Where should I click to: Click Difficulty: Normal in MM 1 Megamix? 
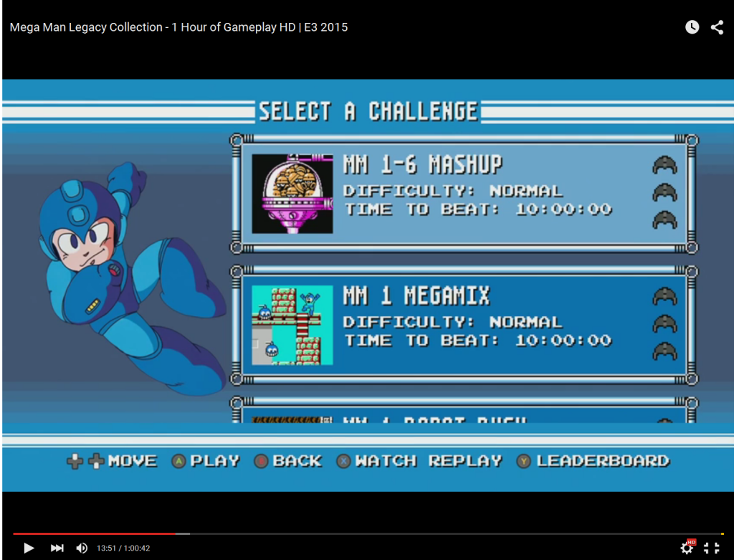[x=453, y=322]
